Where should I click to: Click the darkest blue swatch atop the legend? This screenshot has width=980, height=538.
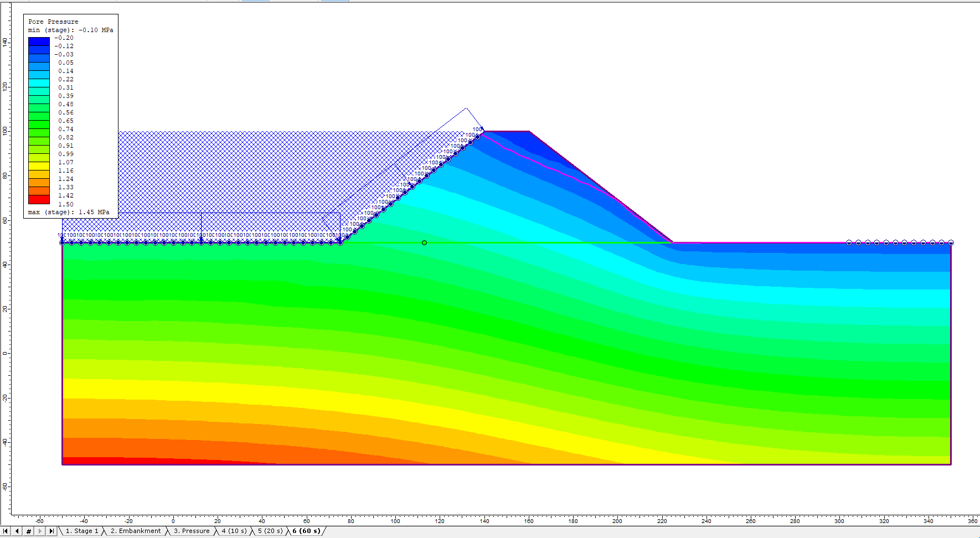coord(39,41)
